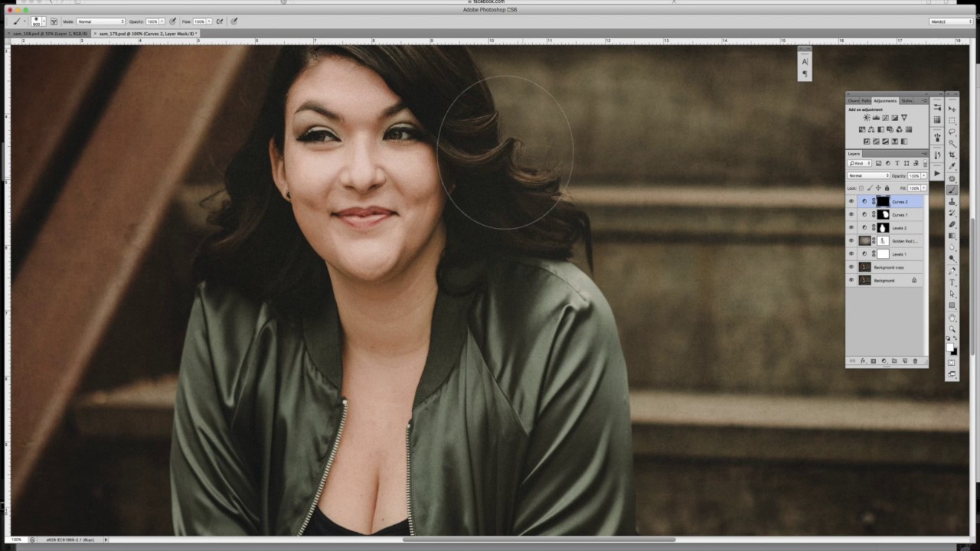Select the Pen tool
Screen dimensions: 980x551
952,272
